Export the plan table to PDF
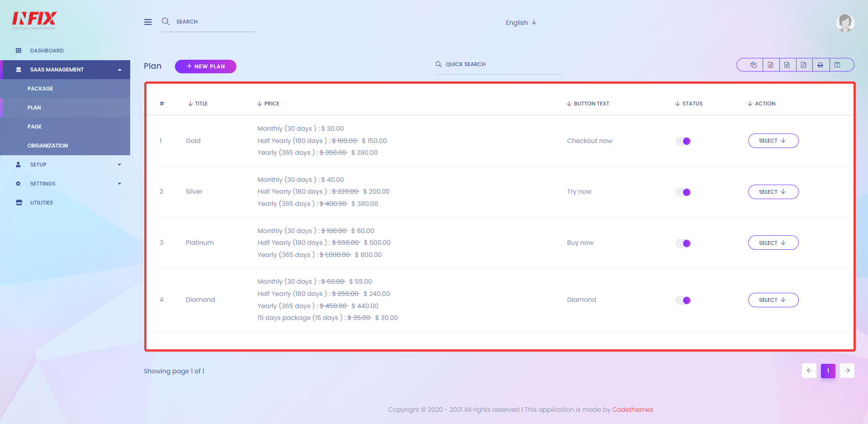Screen dimensions: 868x424 804,65
